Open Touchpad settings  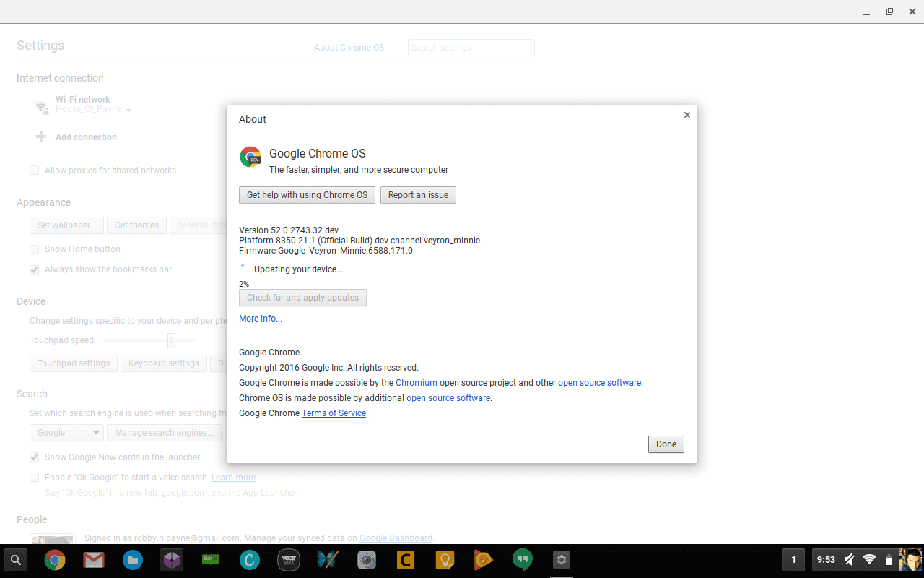74,363
